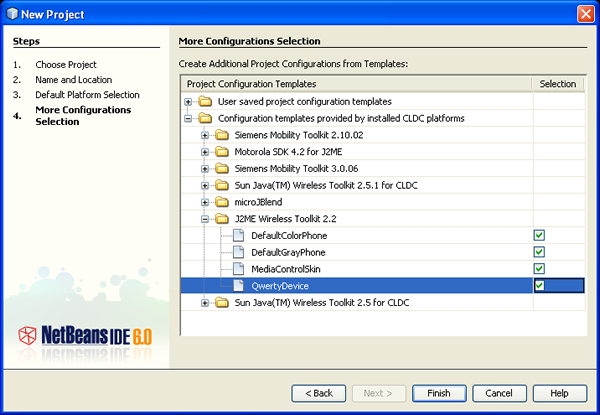Click folder icon of Sun Java Wireless Toolkit 2.5 for CLDC
The height and width of the screenshot is (415, 600).
(222, 303)
